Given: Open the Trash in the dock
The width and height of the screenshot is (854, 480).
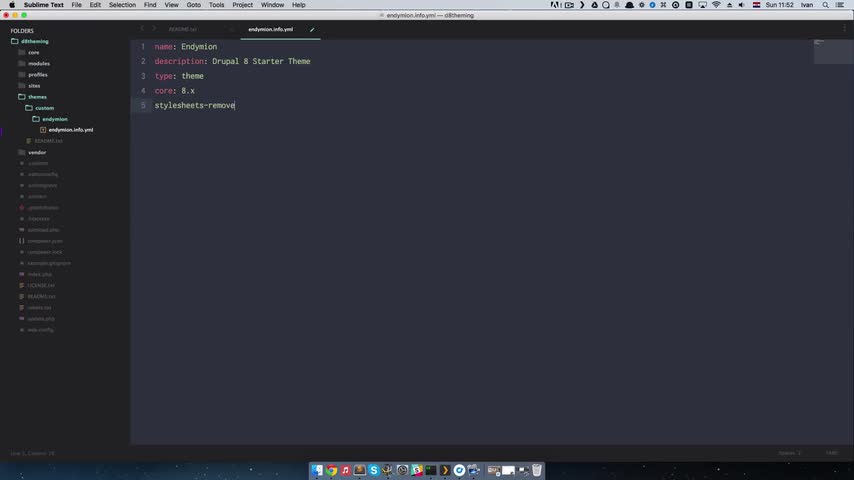Looking at the screenshot, I should 537,470.
